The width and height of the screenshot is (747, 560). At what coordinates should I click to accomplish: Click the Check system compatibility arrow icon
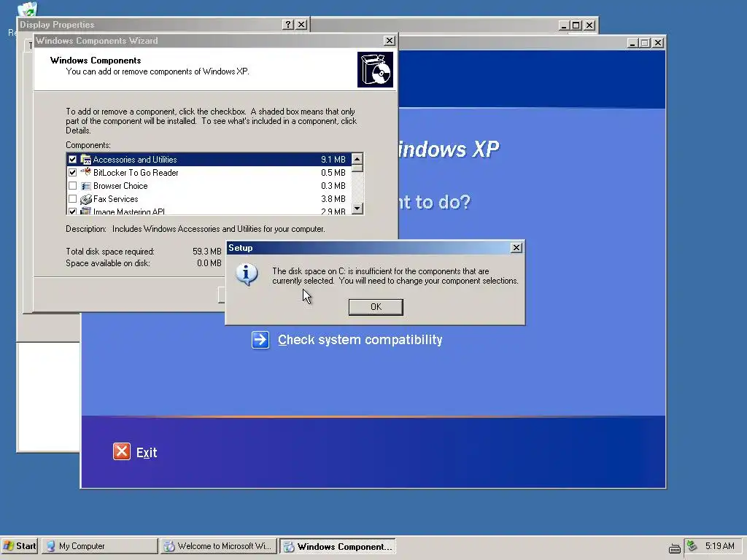click(x=260, y=340)
